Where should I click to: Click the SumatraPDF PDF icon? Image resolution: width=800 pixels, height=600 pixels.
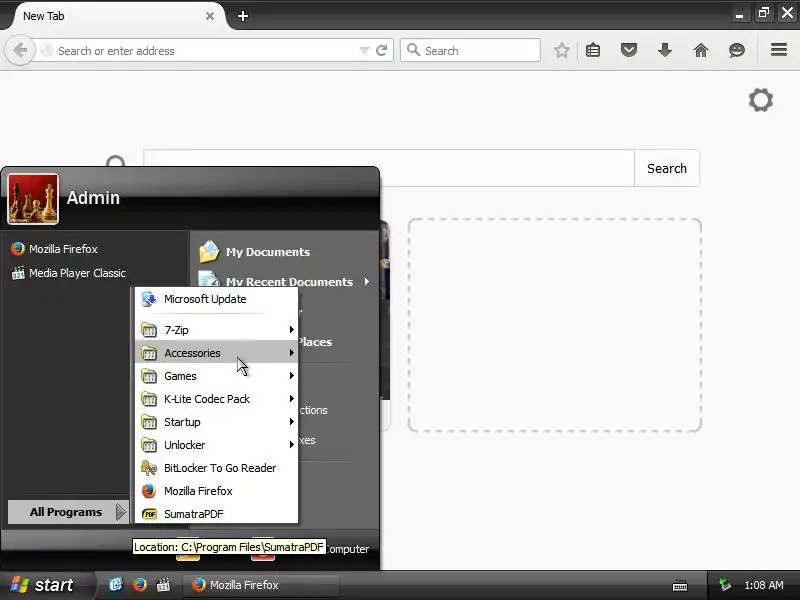click(x=149, y=514)
